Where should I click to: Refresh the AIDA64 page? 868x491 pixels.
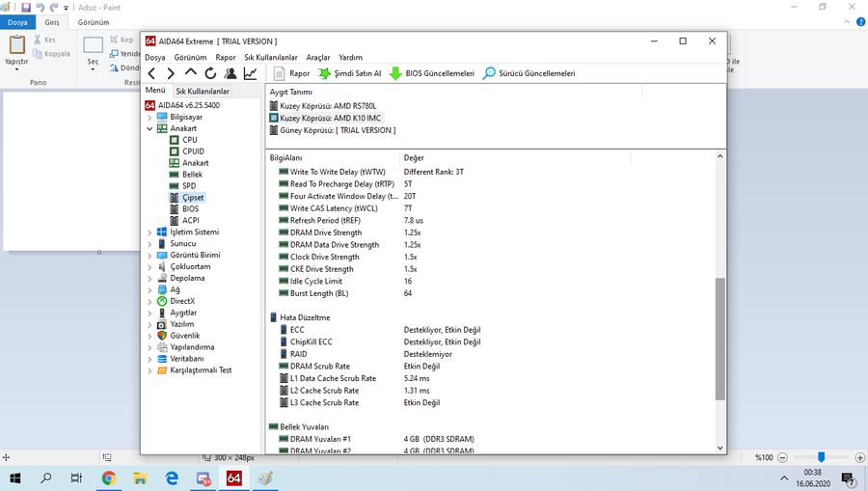[x=210, y=73]
